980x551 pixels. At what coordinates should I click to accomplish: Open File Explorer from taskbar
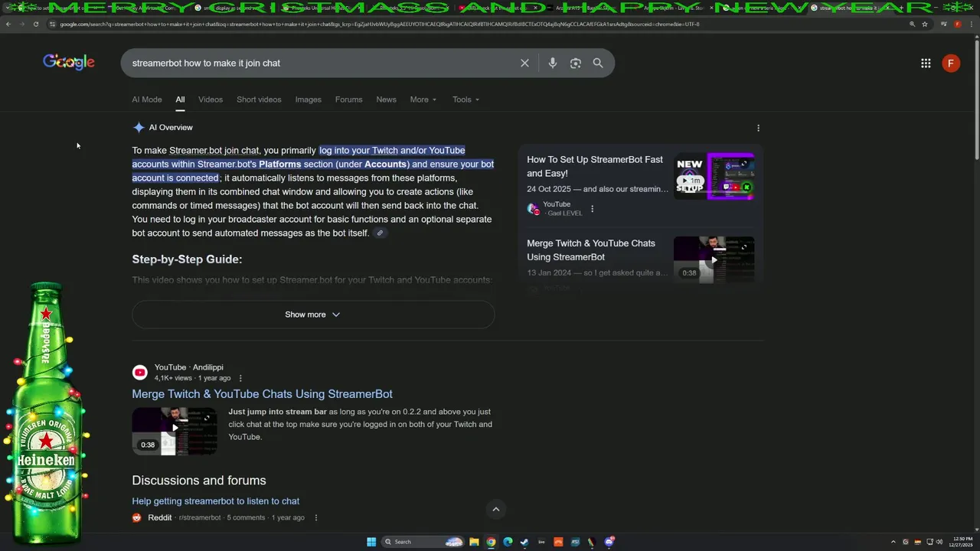(474, 542)
